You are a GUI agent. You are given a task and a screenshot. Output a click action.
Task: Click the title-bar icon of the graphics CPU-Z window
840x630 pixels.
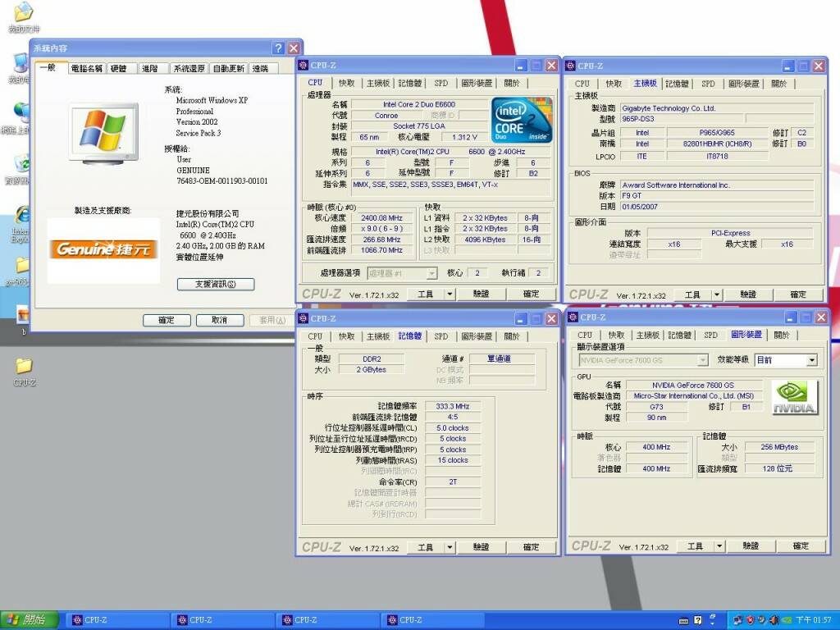(573, 317)
